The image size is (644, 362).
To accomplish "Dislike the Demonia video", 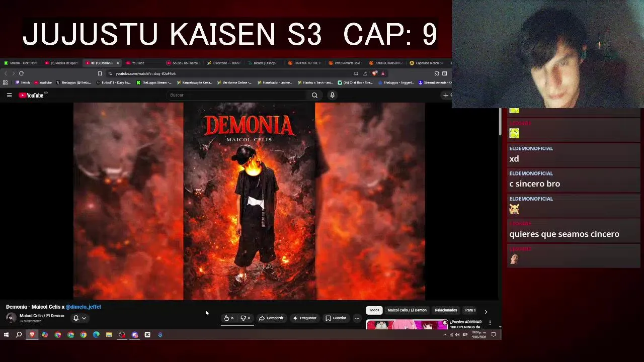I will point(245,318).
